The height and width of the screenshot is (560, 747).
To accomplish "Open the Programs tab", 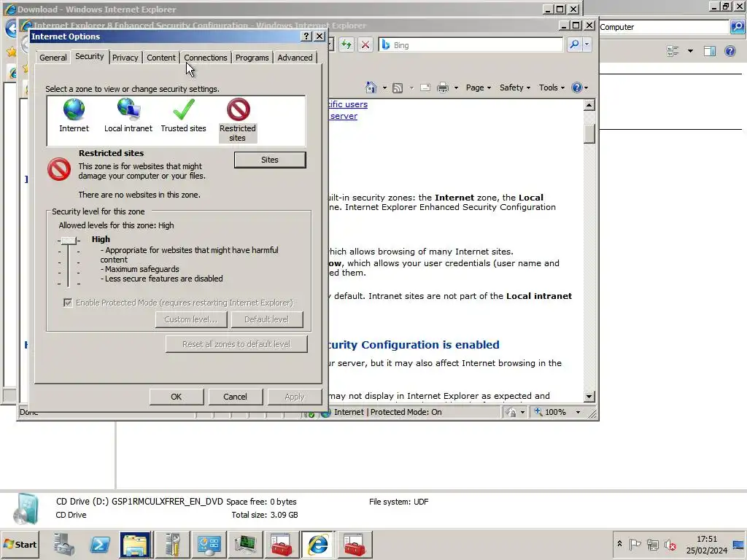I will tap(252, 58).
